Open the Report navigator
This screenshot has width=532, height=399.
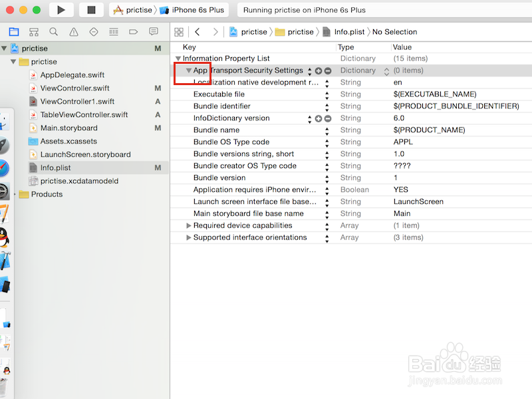point(154,32)
